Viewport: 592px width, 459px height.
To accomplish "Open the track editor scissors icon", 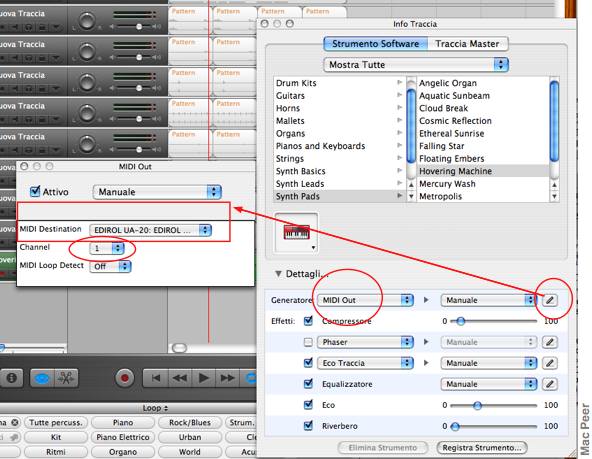I will coord(66,378).
